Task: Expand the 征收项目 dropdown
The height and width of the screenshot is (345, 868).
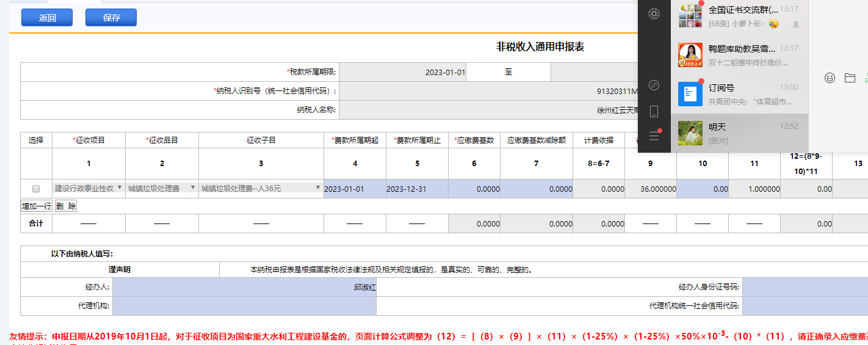Action: [89, 188]
